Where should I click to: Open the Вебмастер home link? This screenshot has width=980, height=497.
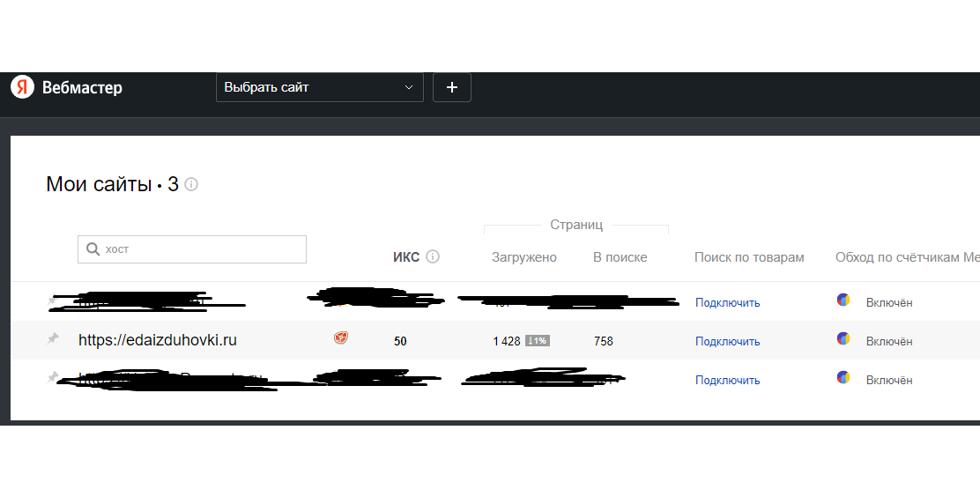(82, 87)
